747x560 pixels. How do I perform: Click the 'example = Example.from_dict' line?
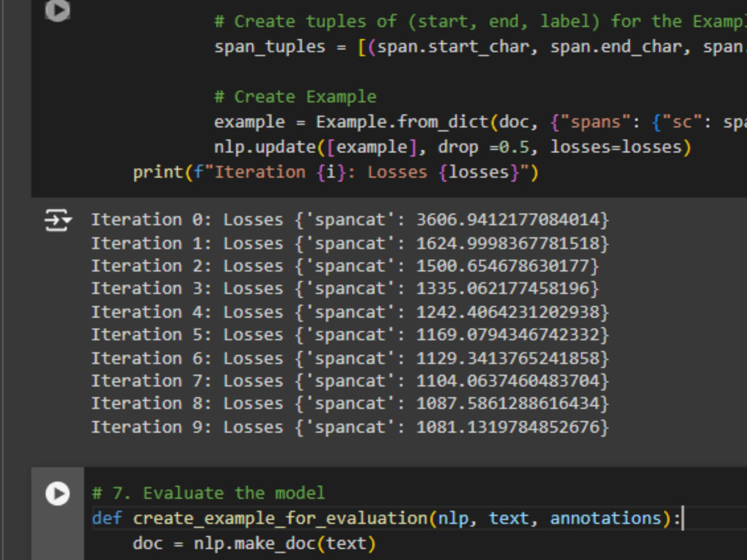[480, 122]
